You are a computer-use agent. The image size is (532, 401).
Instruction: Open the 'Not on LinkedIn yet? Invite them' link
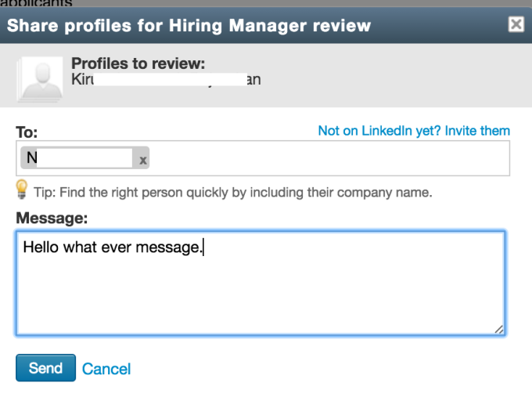coord(413,131)
